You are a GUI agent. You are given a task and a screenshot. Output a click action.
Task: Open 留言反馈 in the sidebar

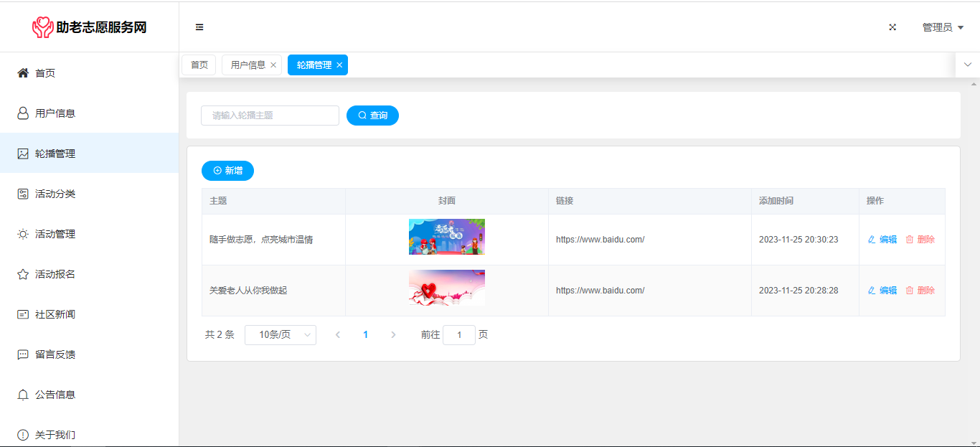[55, 354]
